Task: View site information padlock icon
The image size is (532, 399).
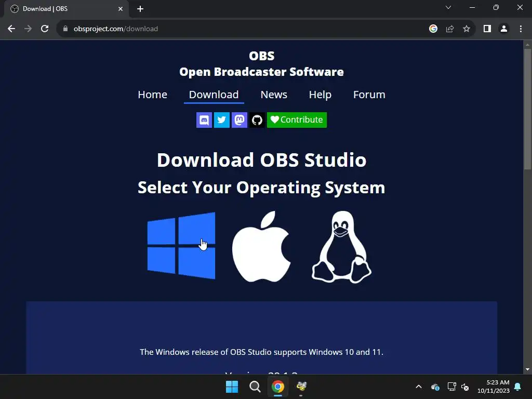Action: (x=65, y=29)
